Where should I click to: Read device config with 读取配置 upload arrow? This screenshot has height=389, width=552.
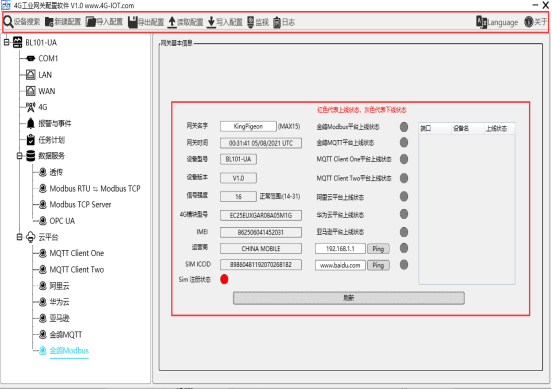[x=186, y=22]
